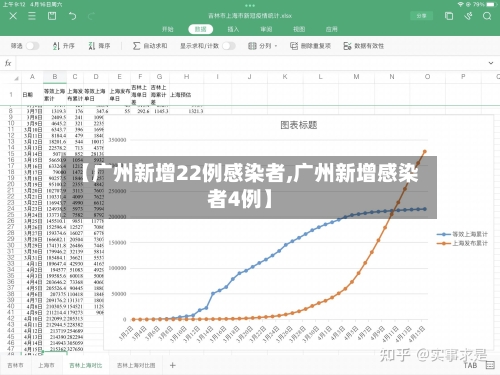Save the file with the save icon
Screen dimensions: 500x375
tap(52, 16)
